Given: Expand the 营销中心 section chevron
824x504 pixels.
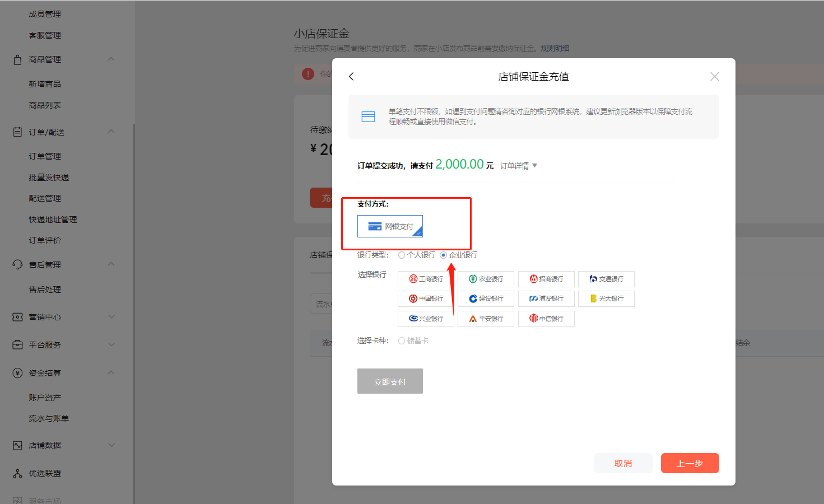Looking at the screenshot, I should (x=111, y=316).
